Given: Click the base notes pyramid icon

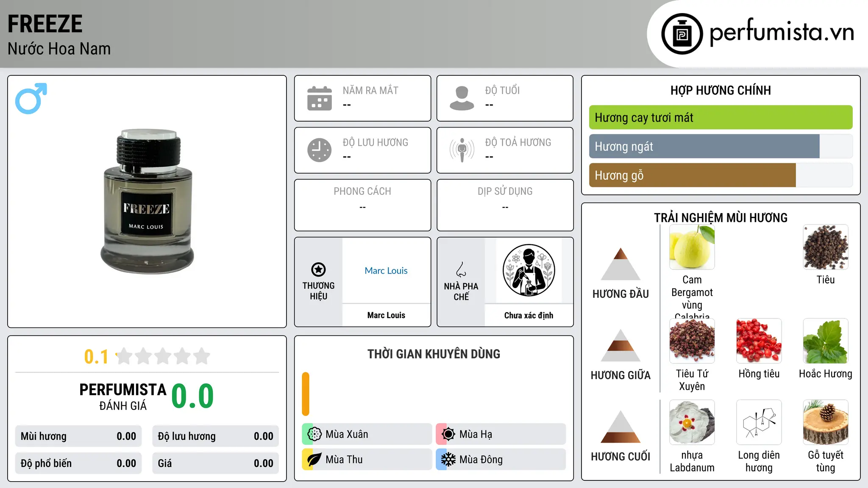Looking at the screenshot, I should point(620,427).
